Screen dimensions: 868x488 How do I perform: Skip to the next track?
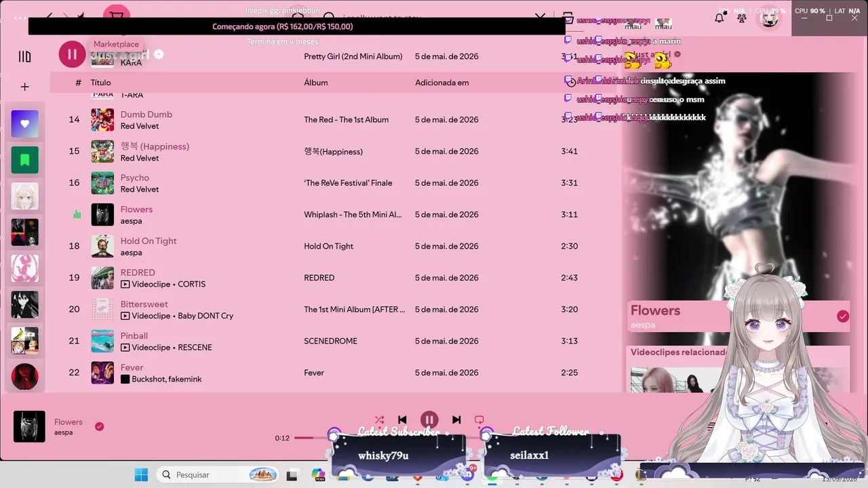pyautogui.click(x=456, y=420)
